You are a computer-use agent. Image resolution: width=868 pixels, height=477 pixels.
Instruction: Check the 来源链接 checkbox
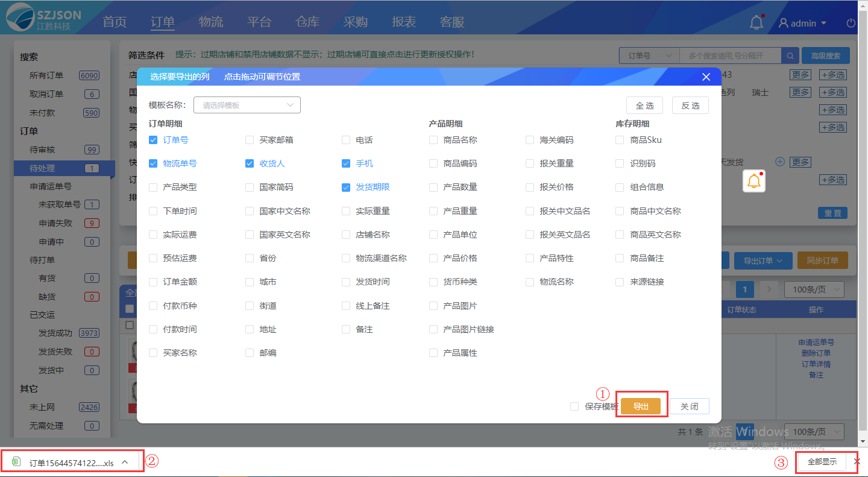click(620, 282)
